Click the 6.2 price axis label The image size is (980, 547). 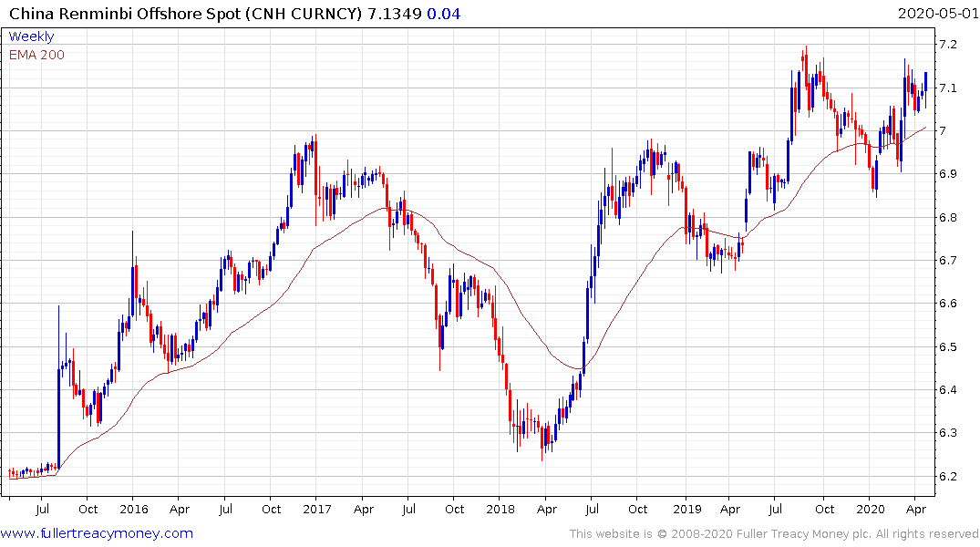point(947,477)
